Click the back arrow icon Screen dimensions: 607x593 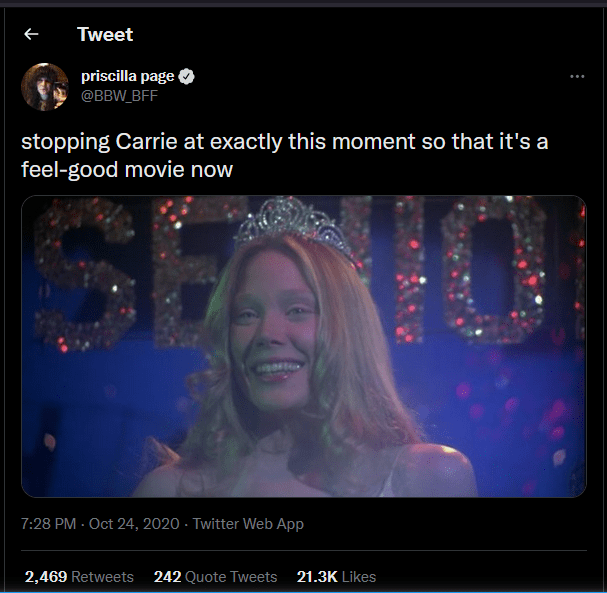pos(31,34)
